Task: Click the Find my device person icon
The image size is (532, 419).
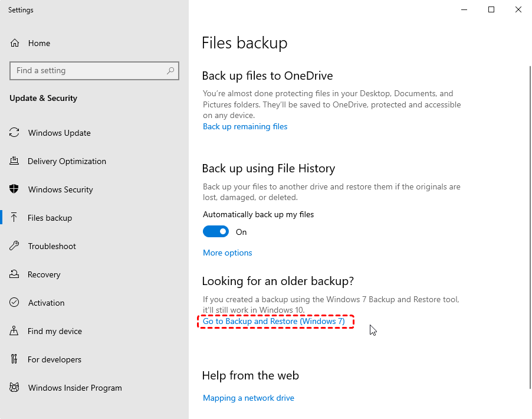Action: point(14,330)
